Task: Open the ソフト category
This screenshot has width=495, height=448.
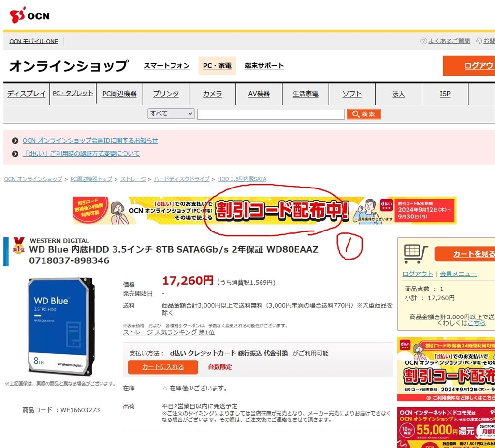Action: (352, 94)
